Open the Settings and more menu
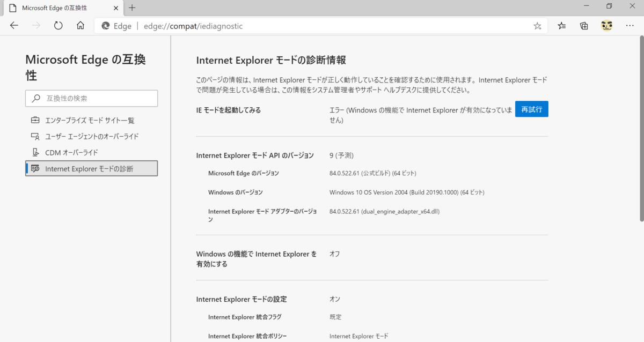Image resolution: width=644 pixels, height=342 pixels. coord(630,26)
